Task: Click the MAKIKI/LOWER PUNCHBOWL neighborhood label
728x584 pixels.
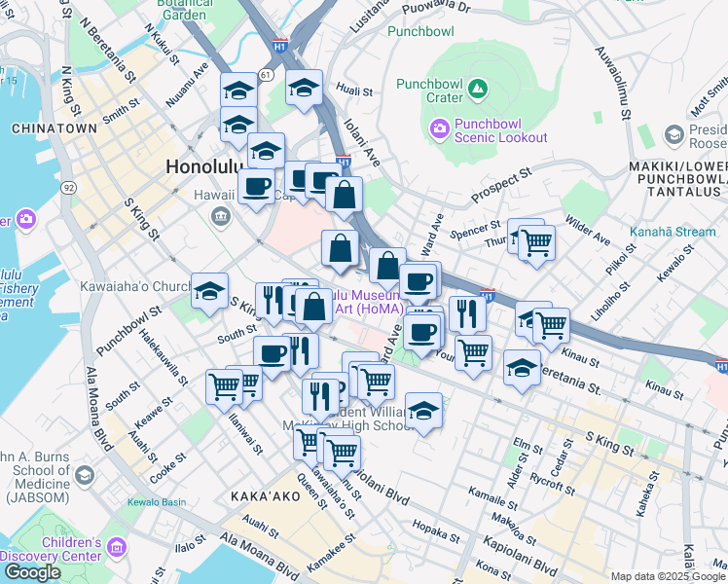Action: (678, 179)
